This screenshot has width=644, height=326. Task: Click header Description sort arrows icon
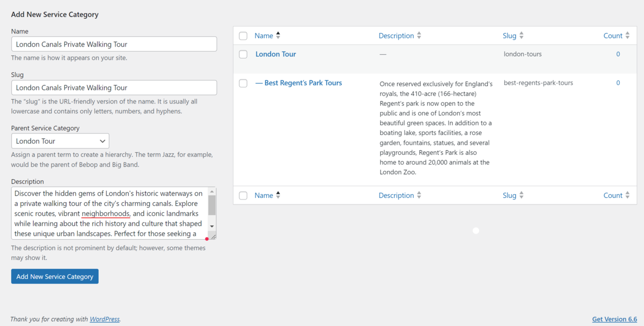point(419,36)
